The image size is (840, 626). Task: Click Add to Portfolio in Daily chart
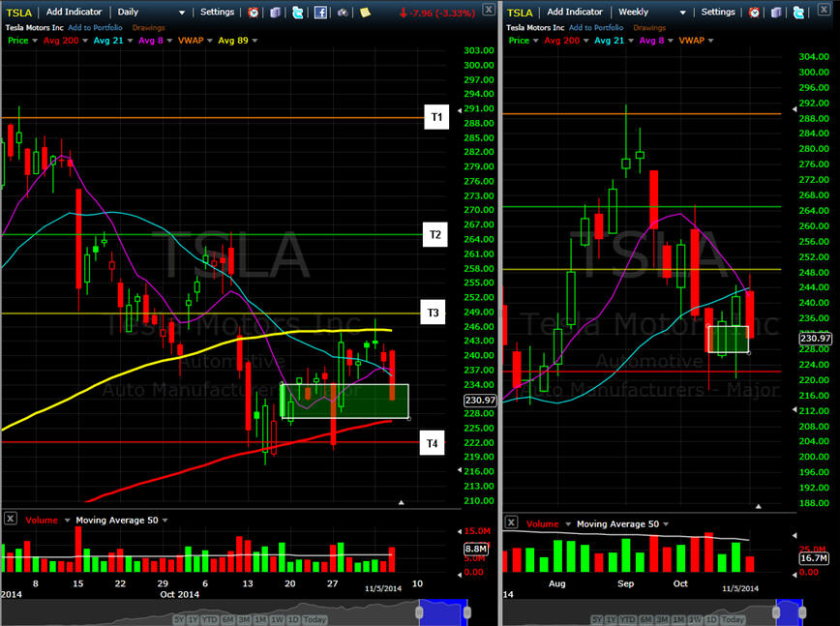tap(96, 27)
